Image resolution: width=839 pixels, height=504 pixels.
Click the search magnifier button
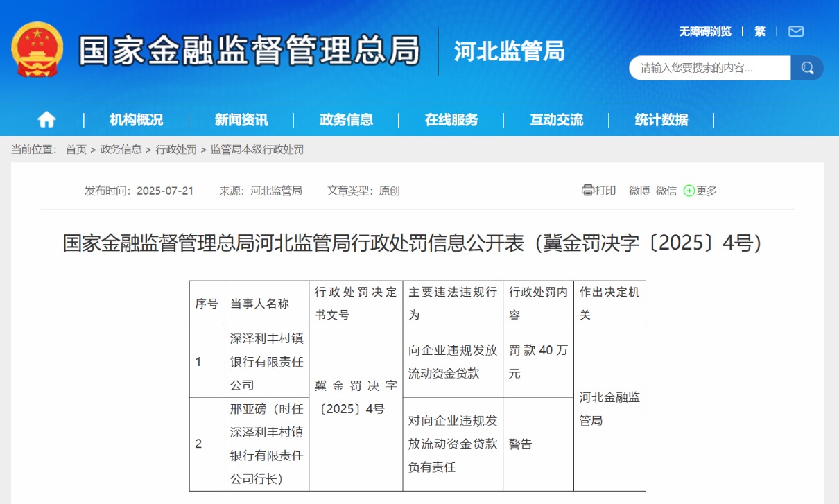click(x=807, y=68)
